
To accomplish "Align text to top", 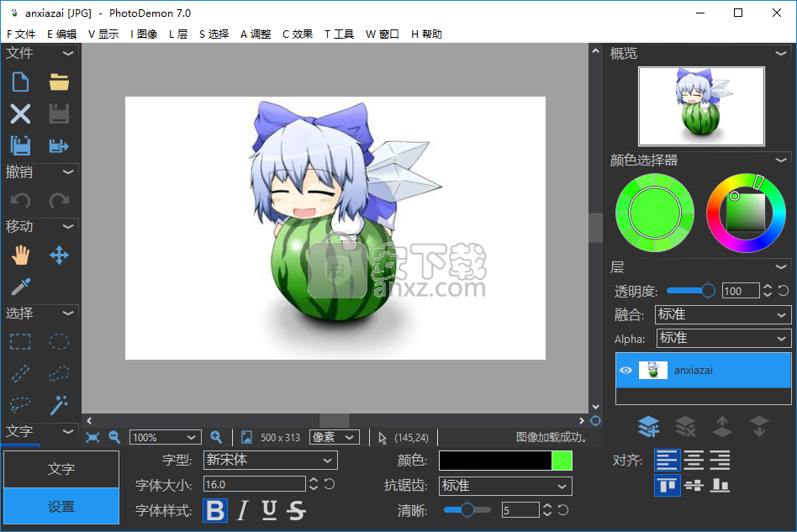I will (667, 485).
